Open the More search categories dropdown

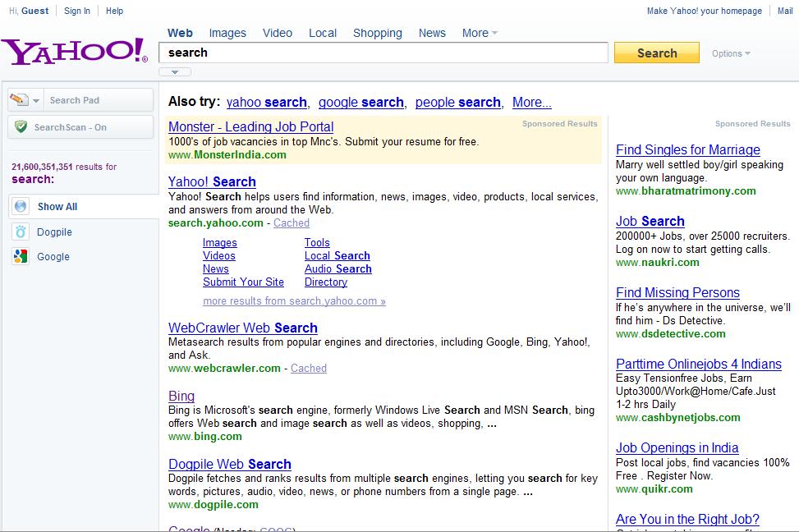[480, 33]
